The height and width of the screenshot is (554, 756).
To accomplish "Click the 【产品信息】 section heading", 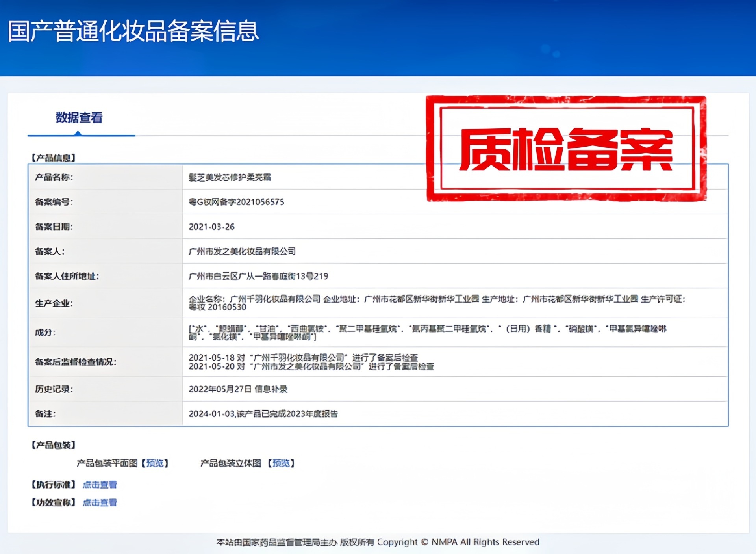I will (53, 158).
